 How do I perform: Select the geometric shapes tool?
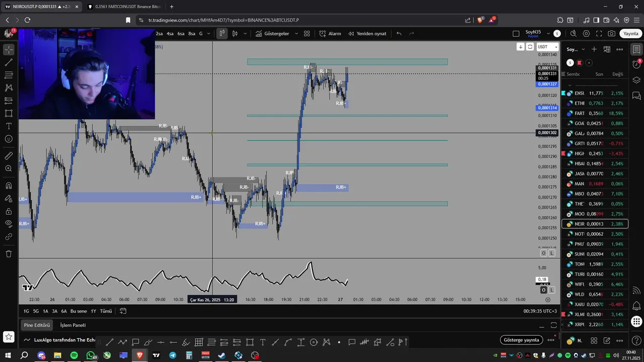pos(9,113)
